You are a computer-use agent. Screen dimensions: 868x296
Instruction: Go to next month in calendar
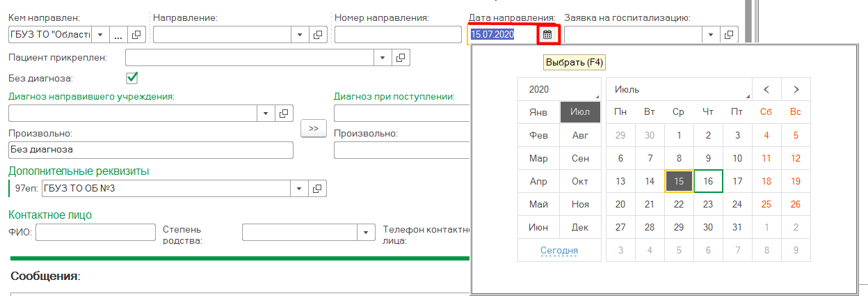(796, 89)
